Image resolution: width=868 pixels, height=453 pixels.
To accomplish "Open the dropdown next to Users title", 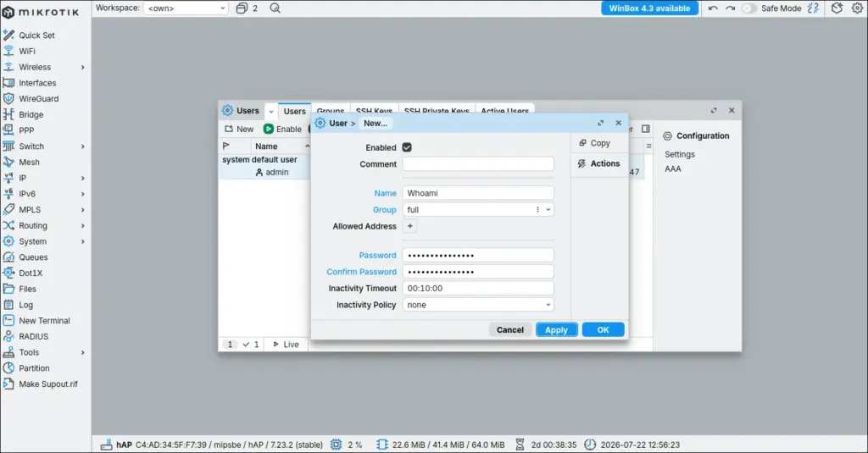I will click(x=271, y=111).
